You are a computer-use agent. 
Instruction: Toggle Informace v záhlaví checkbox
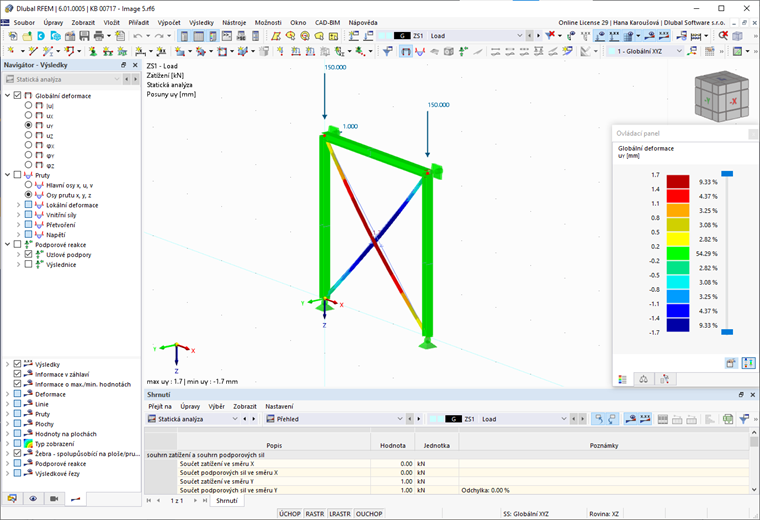point(17,374)
